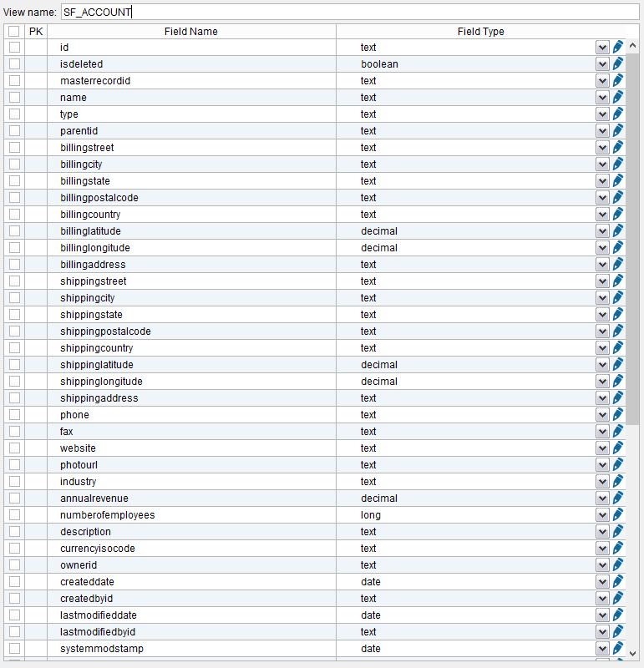This screenshot has width=644, height=668.
Task: Select the website field name cell
Action: (x=191, y=448)
